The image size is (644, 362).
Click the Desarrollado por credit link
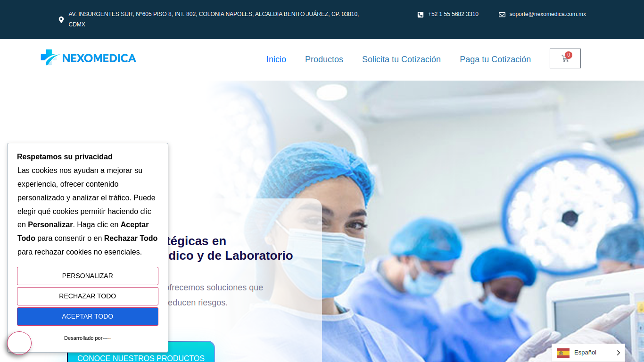point(88,338)
